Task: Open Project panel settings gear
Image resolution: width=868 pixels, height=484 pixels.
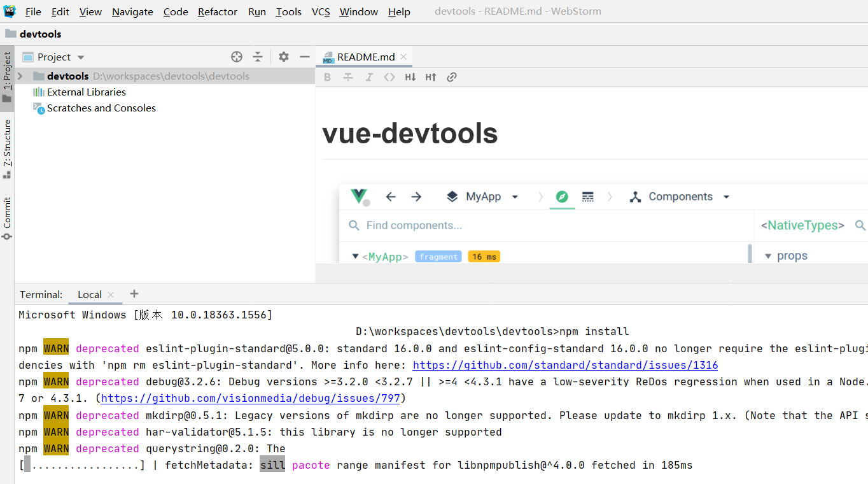Action: pyautogui.click(x=284, y=57)
